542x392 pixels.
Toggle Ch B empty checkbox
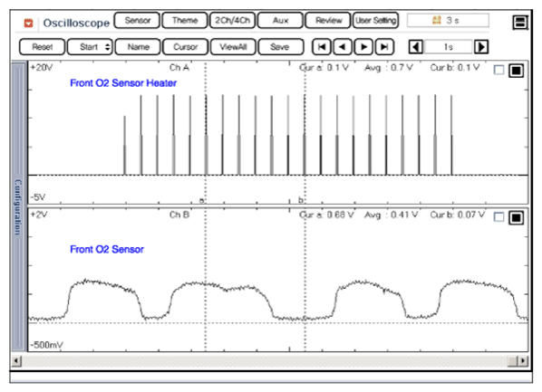click(x=498, y=217)
